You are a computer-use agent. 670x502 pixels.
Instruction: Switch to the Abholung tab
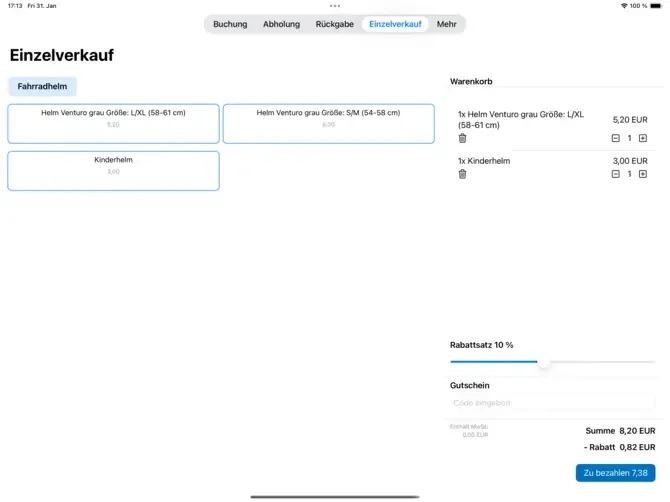pos(281,24)
